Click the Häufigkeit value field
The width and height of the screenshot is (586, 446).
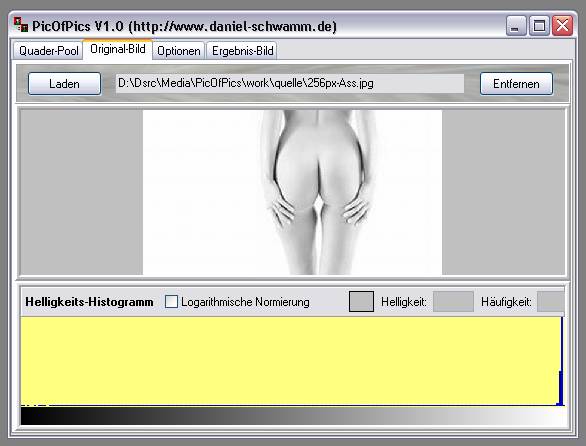coord(550,301)
